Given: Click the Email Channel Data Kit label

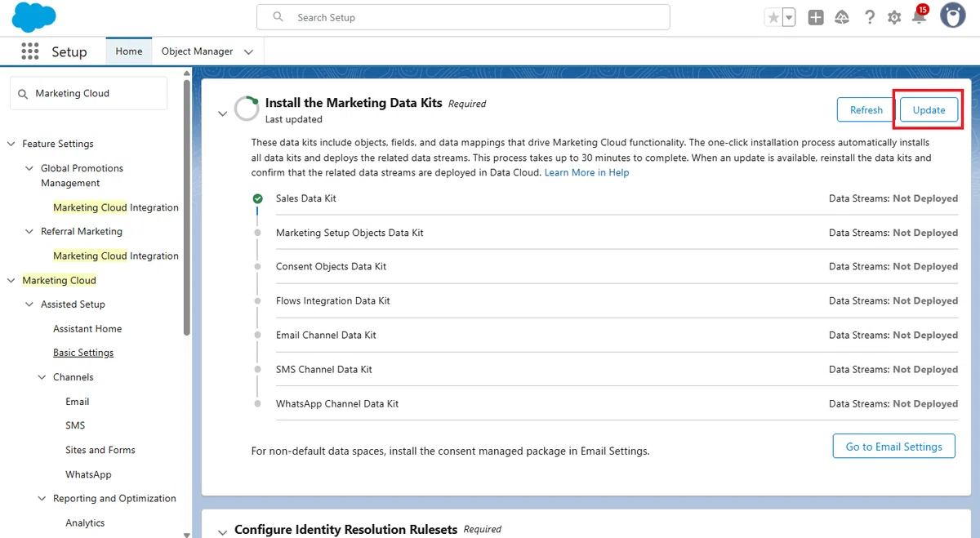Looking at the screenshot, I should point(327,336).
